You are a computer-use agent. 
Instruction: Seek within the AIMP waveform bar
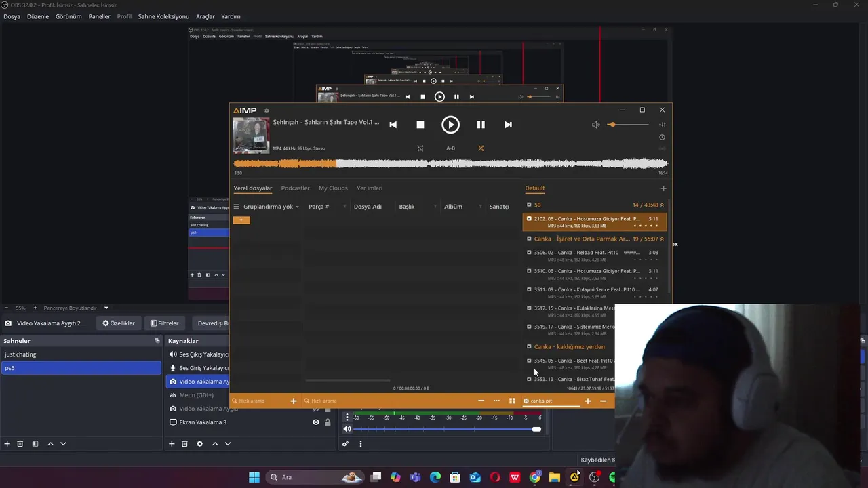click(x=450, y=163)
